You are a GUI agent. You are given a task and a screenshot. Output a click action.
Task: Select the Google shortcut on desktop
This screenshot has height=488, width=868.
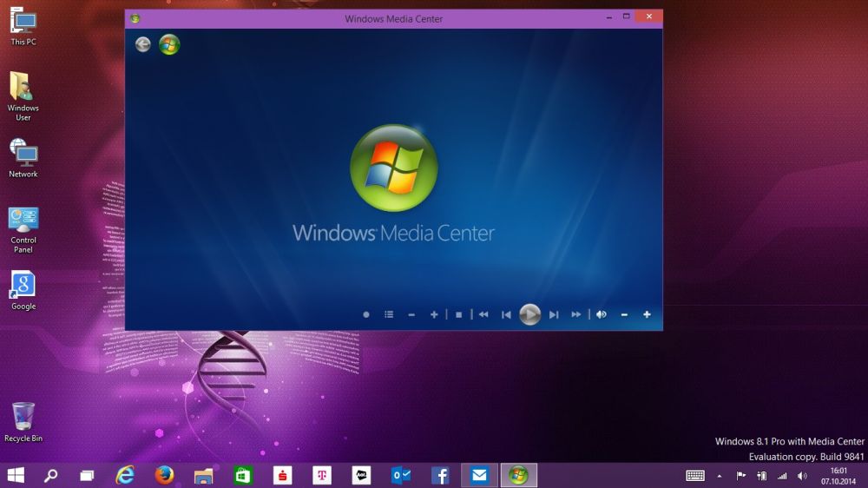[23, 290]
